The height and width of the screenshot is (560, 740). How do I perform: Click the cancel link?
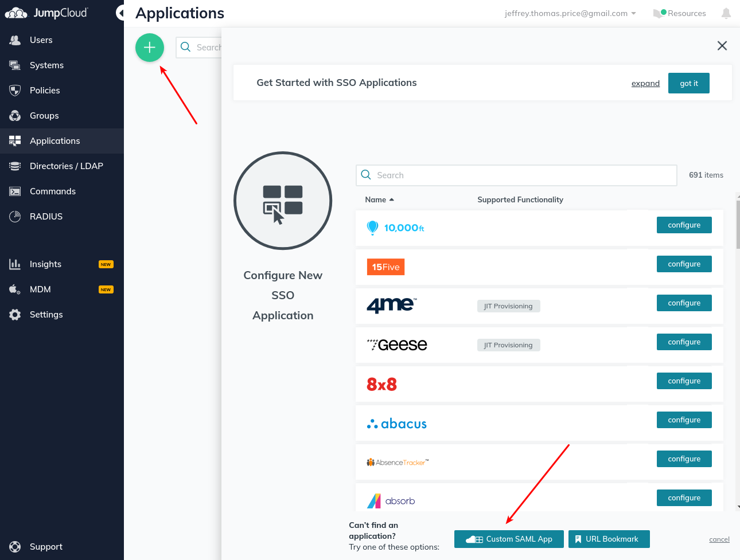point(719,539)
